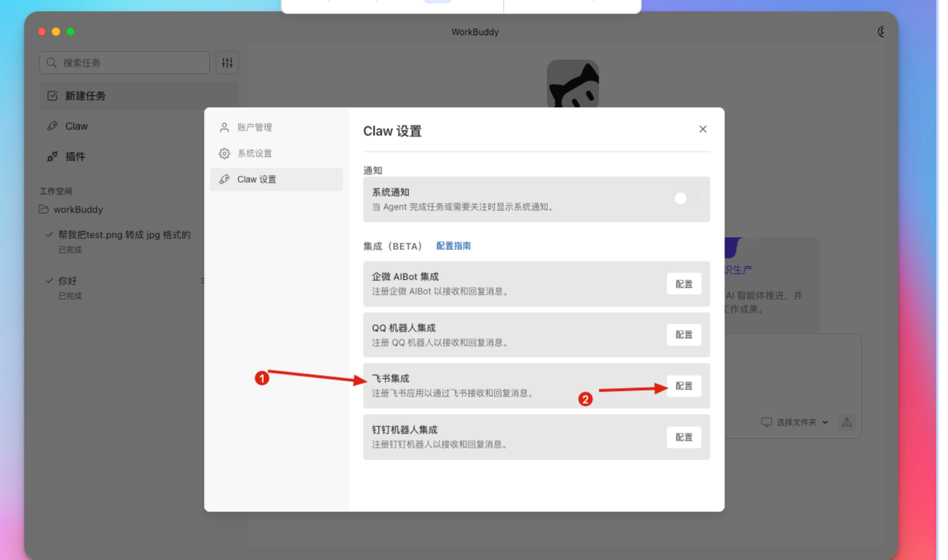Open 系统设置 settings tab
Viewport: 948px width, 560px height.
click(x=276, y=154)
